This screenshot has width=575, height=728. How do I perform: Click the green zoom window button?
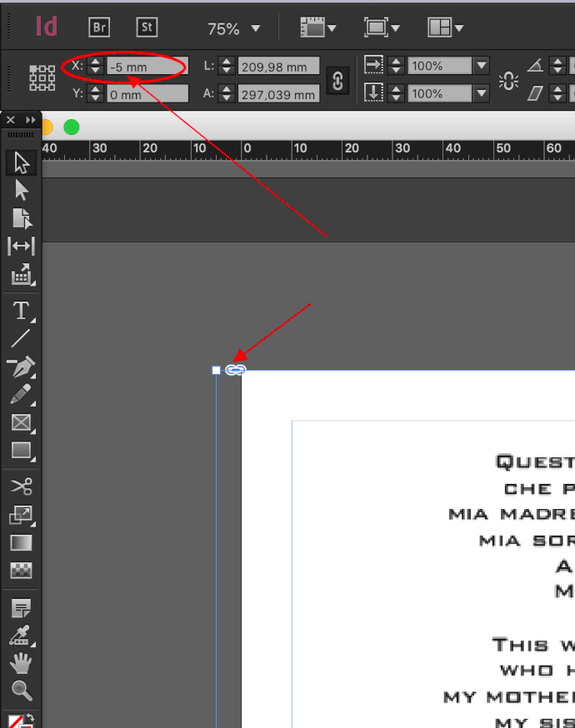click(72, 127)
